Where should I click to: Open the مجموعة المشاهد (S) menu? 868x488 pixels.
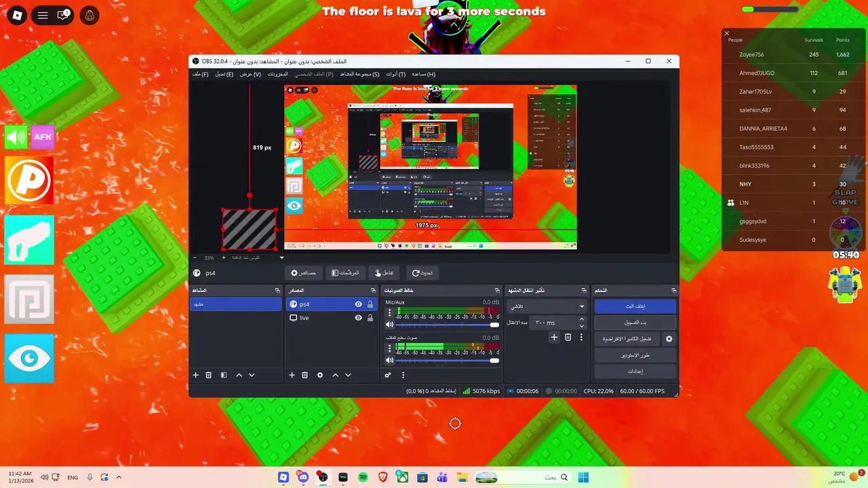[x=359, y=74]
